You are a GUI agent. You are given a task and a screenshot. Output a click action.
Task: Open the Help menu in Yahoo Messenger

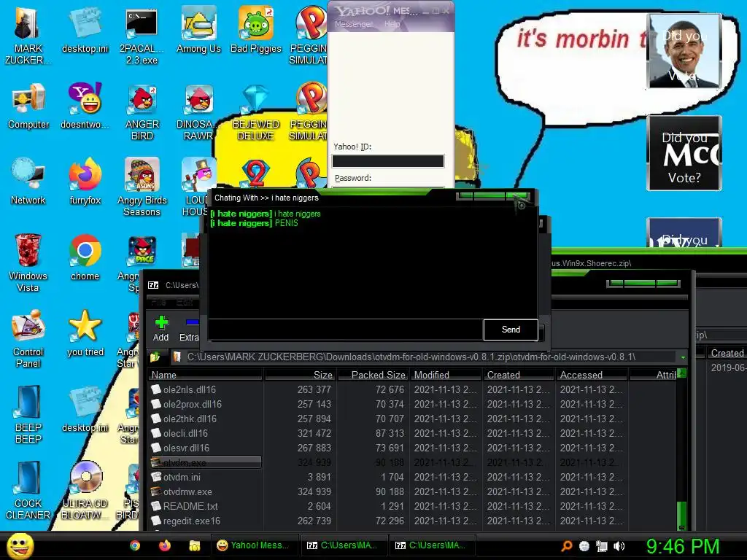[x=392, y=24]
